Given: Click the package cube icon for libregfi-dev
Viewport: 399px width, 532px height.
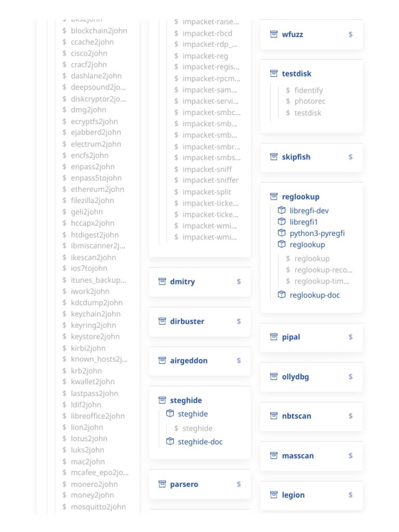Looking at the screenshot, I should pos(282,210).
